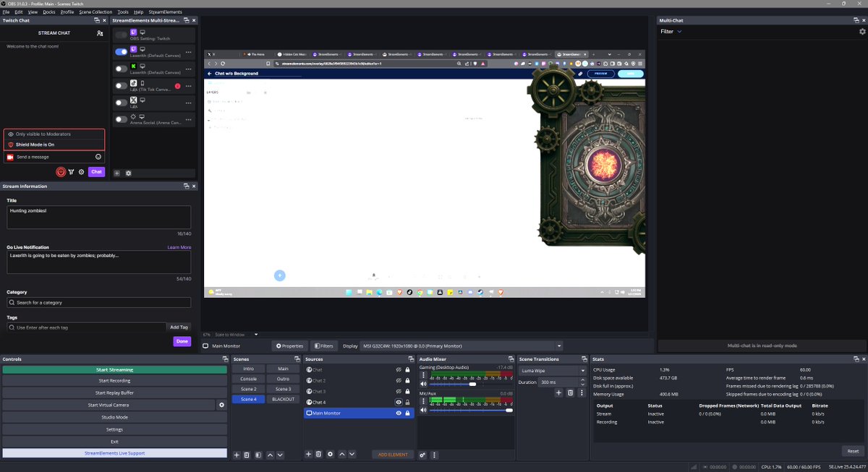
Task: Open Virtual Camera configuration gear
Action: (222, 406)
